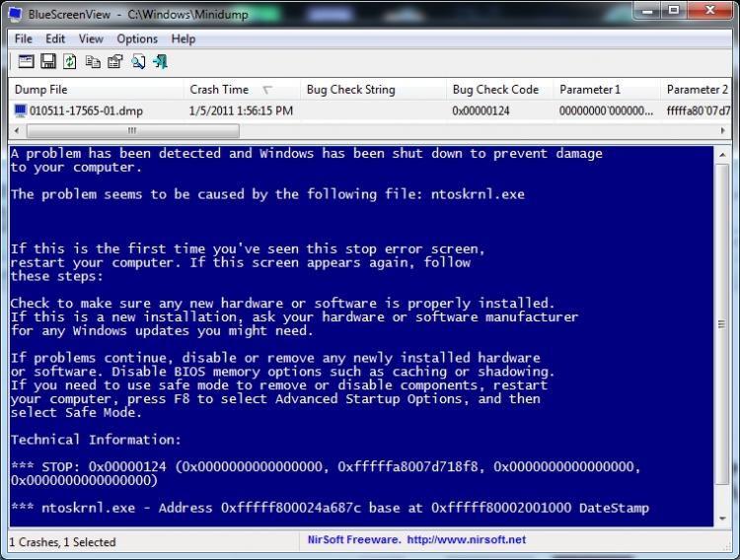Open the Options menu

[x=137, y=38]
